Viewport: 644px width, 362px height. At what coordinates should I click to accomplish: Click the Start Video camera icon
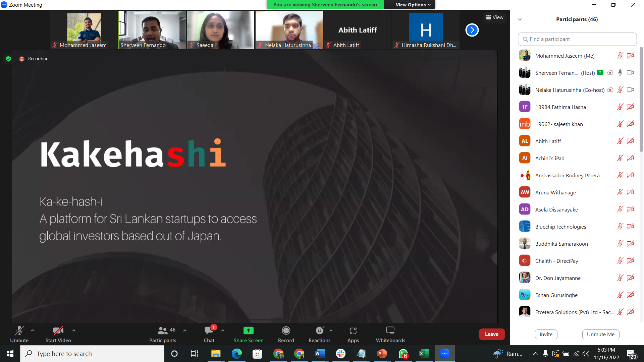click(x=58, y=331)
